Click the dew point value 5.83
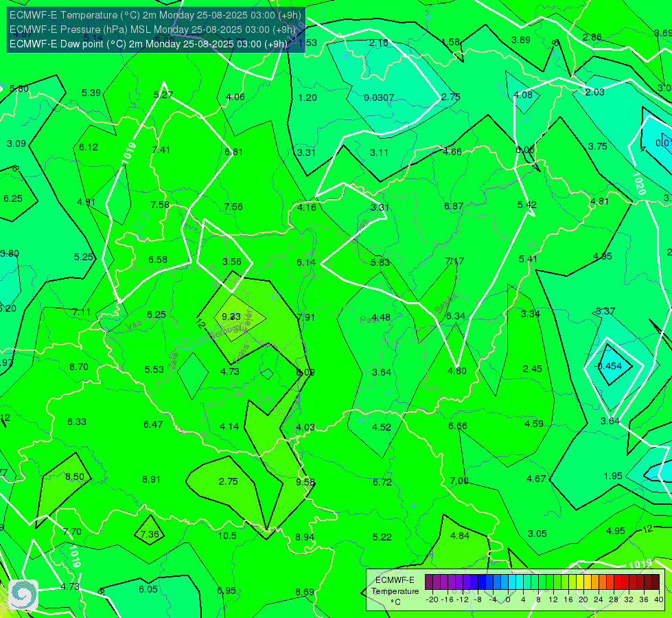This screenshot has height=618, width=672. click(380, 262)
